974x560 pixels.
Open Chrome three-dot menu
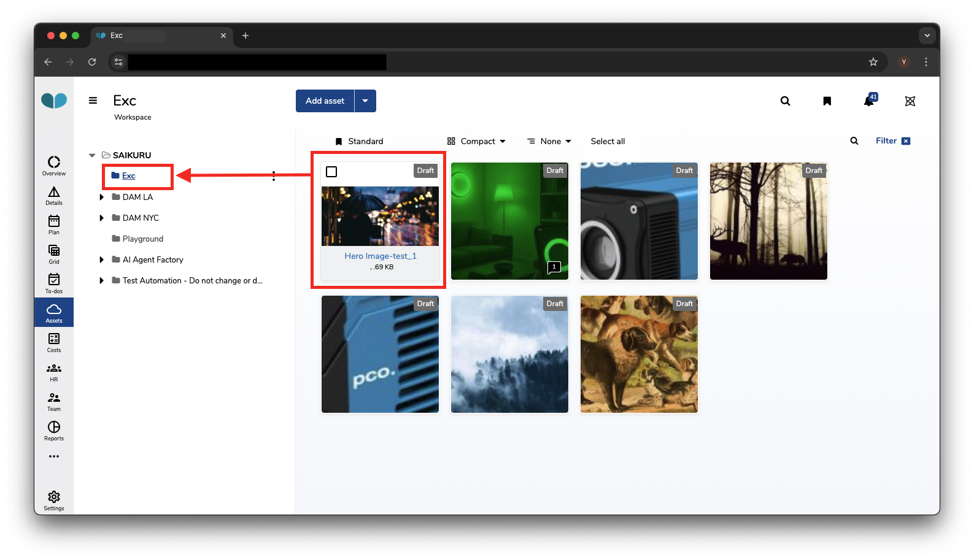tap(926, 62)
